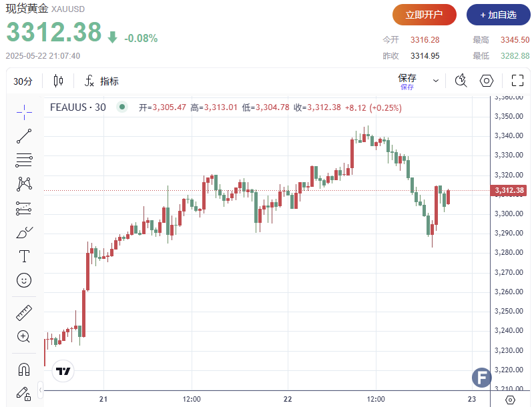Expand the 保存 dropdown arrow

(436, 81)
